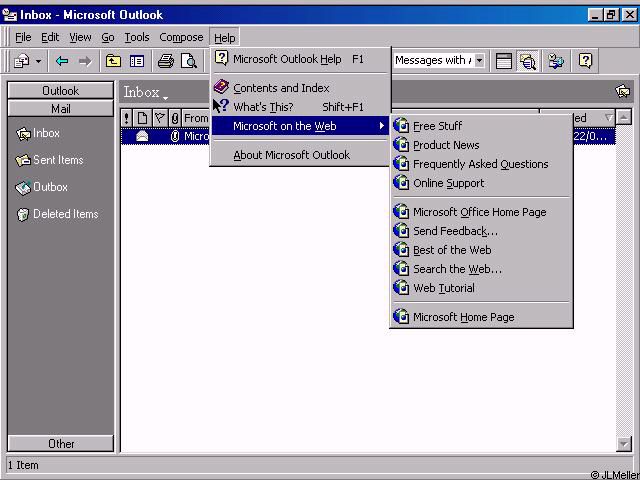Click the Outlook group button in bar
The height and width of the screenshot is (480, 640).
coord(60,91)
